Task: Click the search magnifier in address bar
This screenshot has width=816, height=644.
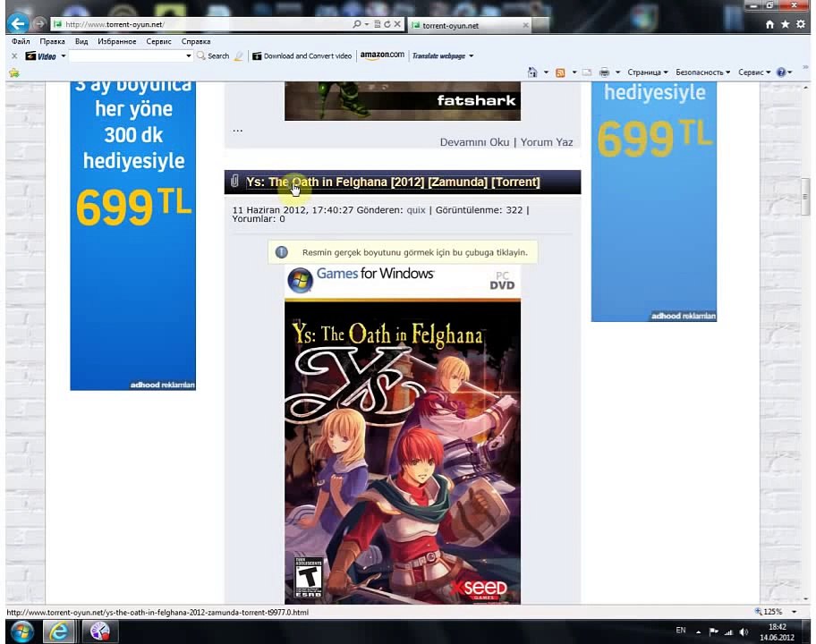Action: 357,24
